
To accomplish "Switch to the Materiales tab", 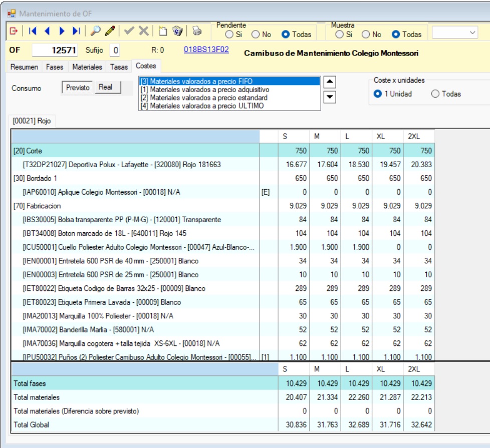I will tap(87, 67).
